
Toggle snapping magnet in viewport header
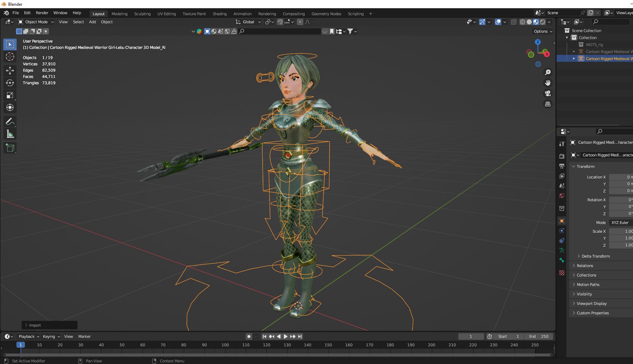280,22
